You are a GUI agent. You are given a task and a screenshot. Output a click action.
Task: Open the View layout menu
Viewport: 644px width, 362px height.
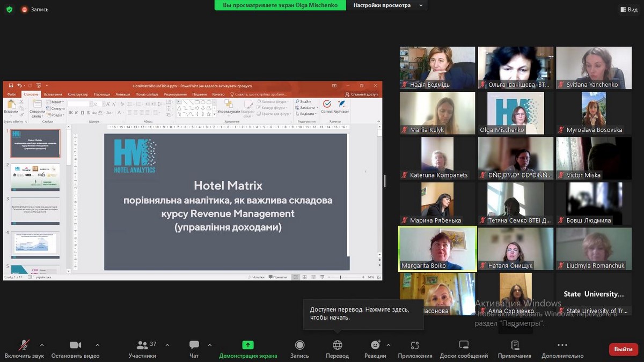tap(628, 9)
